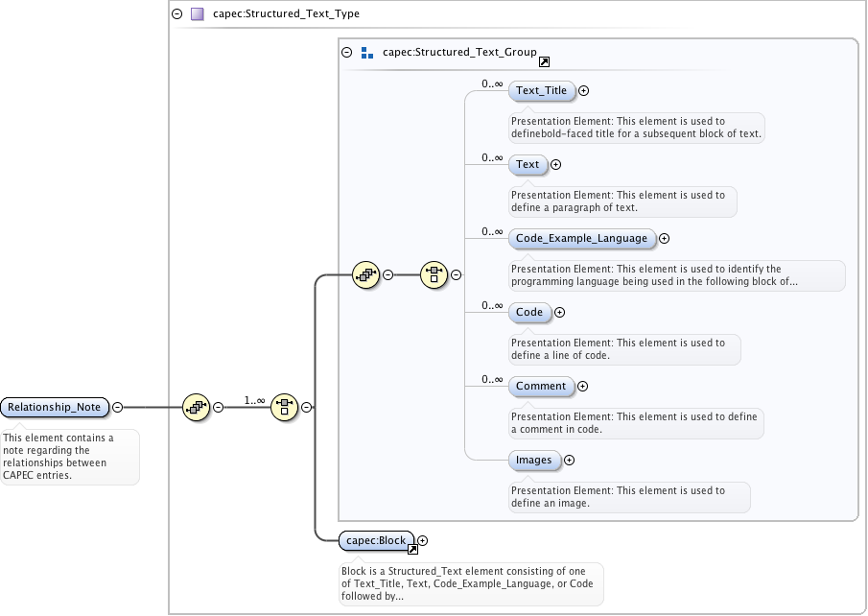Click the choice compositor icon after 1..∞
Screen dimensions: 868x616
pyautogui.click(x=284, y=407)
